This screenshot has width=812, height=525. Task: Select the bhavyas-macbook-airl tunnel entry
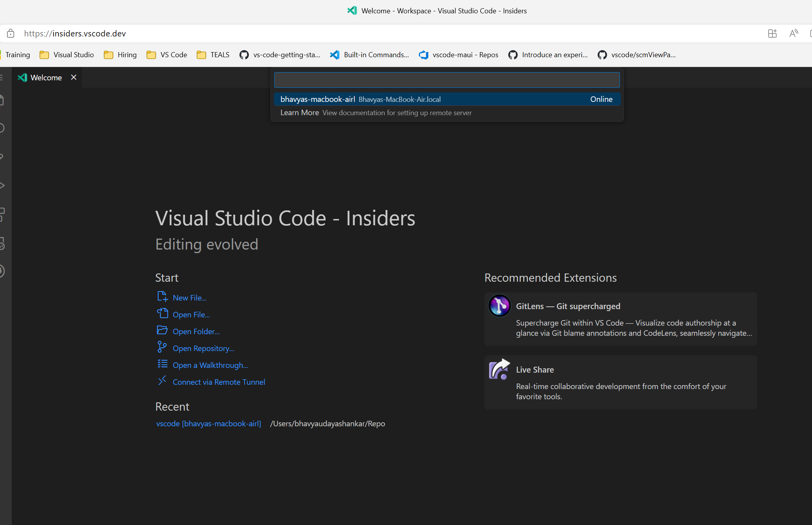[x=447, y=99]
